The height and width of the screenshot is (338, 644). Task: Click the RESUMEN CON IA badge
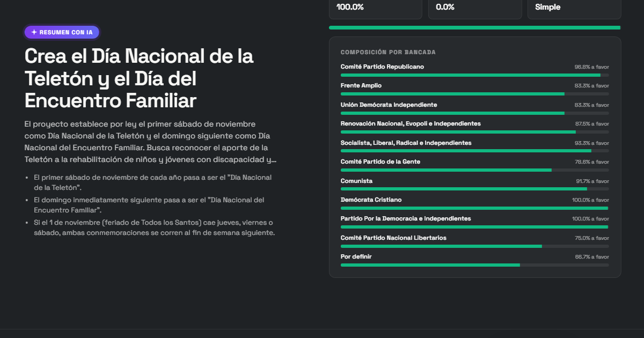(62, 32)
